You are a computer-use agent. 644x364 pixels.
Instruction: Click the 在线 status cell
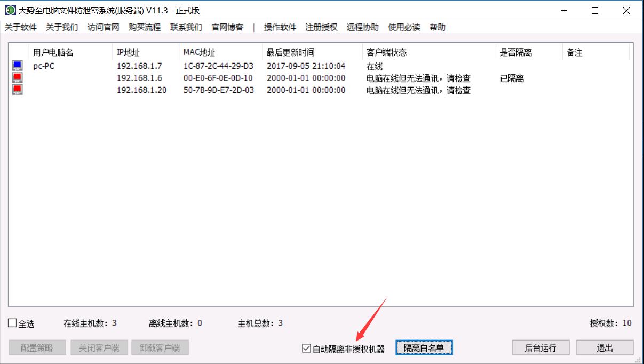pyautogui.click(x=375, y=67)
